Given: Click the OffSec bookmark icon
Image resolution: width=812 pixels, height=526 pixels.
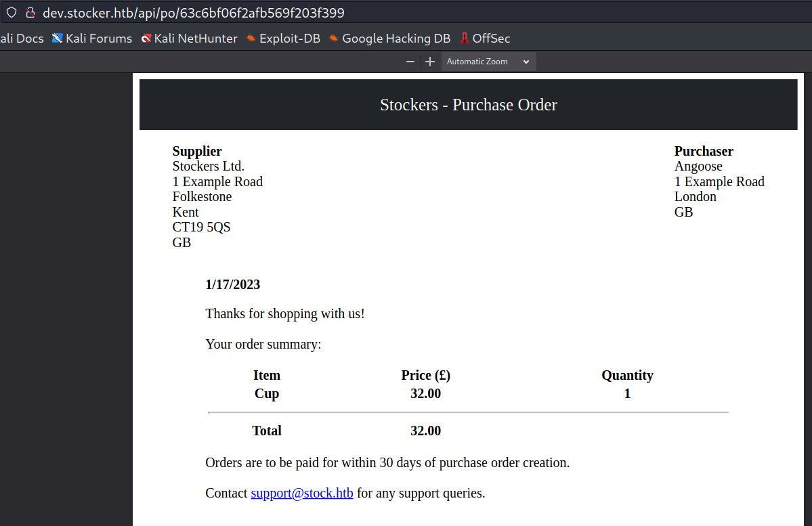Looking at the screenshot, I should tap(465, 39).
